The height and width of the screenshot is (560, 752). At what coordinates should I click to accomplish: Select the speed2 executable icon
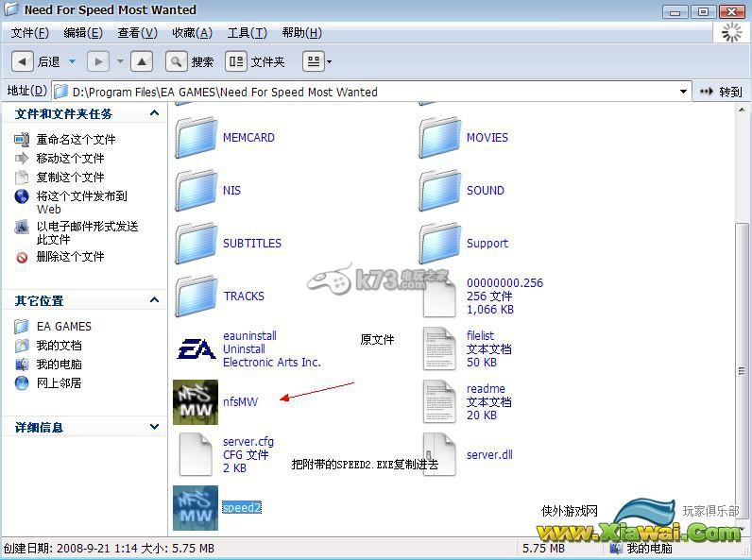tap(196, 508)
